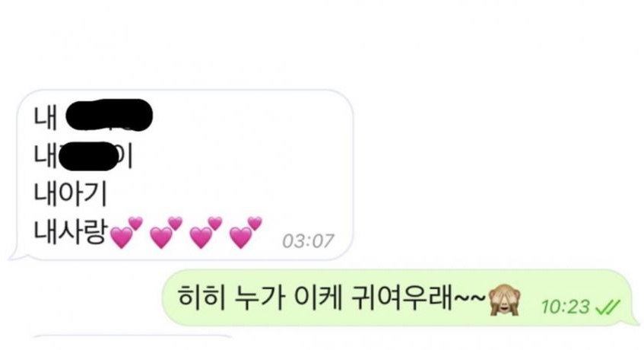Viewport: 644px width, 350px height.
Task: Click the see-no-evil monkey emoji
Action: tap(505, 301)
